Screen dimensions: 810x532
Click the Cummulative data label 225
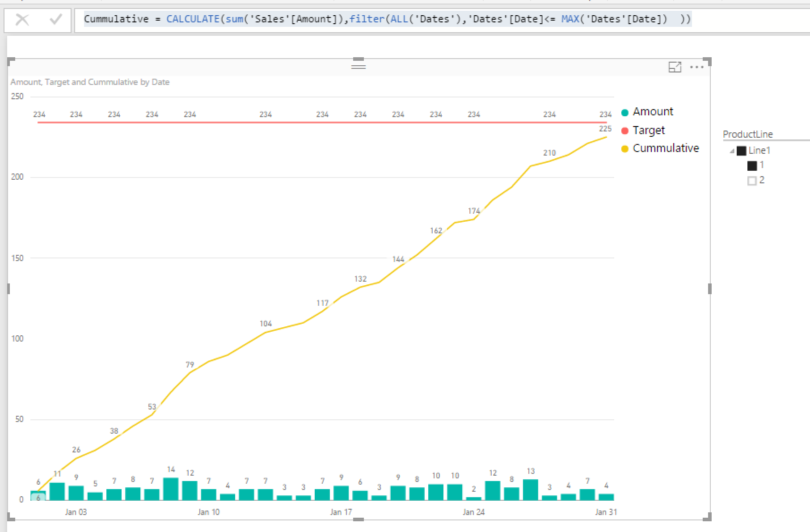(605, 129)
